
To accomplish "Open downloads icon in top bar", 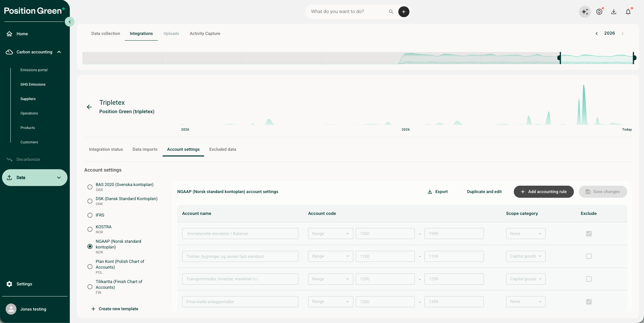I will tap(614, 12).
